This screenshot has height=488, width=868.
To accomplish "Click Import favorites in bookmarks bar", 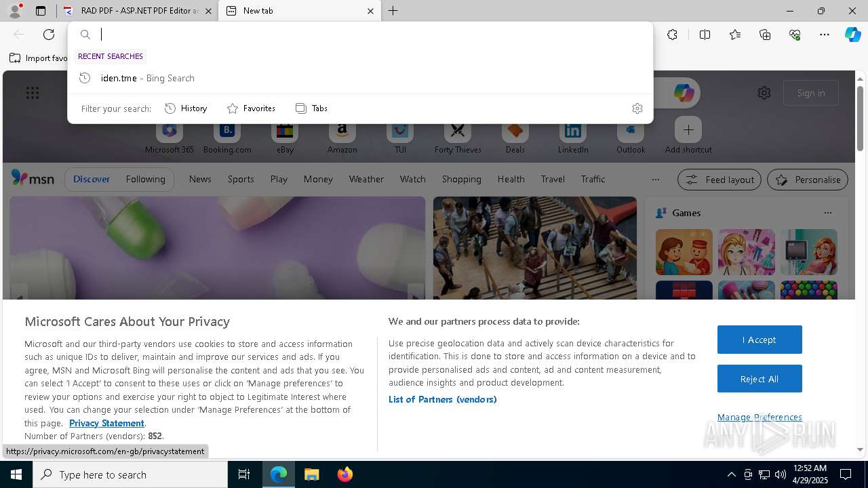I will [39, 58].
